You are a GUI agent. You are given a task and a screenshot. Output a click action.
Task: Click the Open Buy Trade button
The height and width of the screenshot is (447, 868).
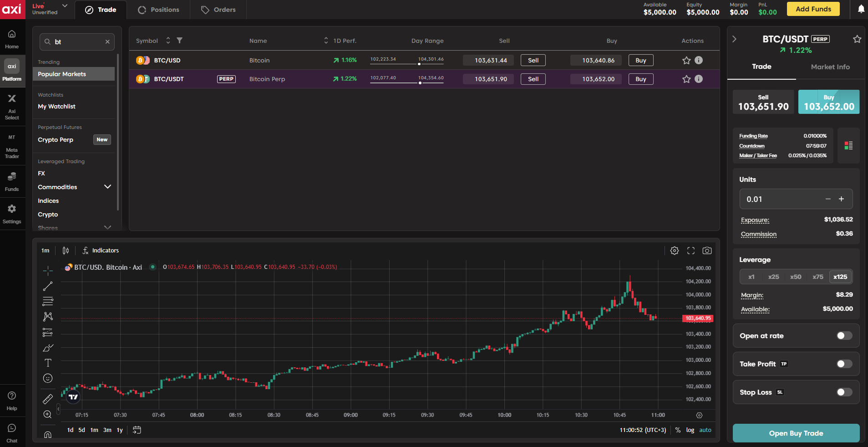[x=796, y=433]
